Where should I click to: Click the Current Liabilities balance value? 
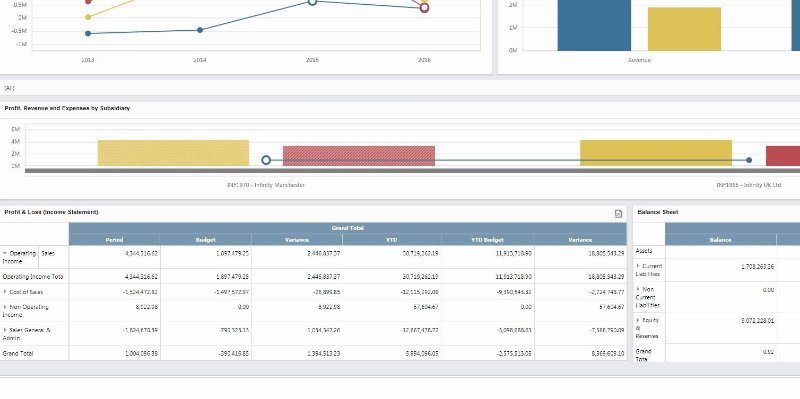tap(757, 266)
